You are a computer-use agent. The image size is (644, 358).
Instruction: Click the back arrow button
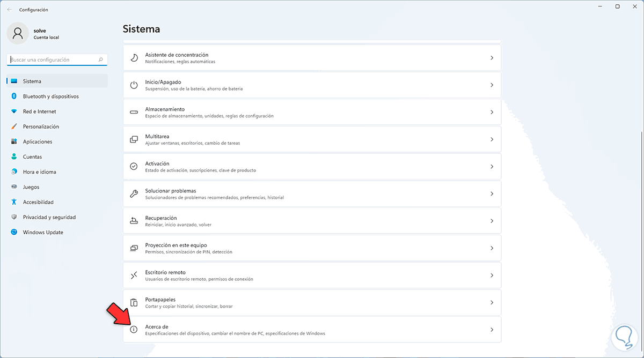[9, 10]
